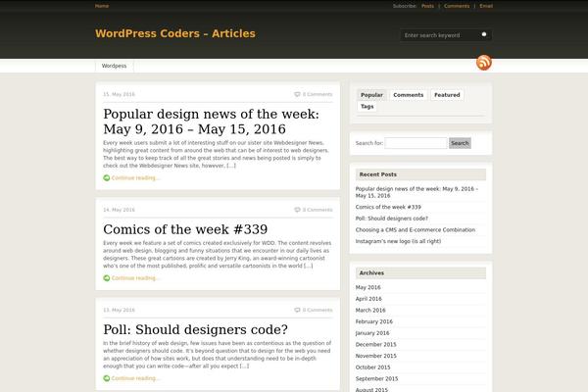
Task: Click green arrow icon under Comics of the week
Action: [x=107, y=278]
